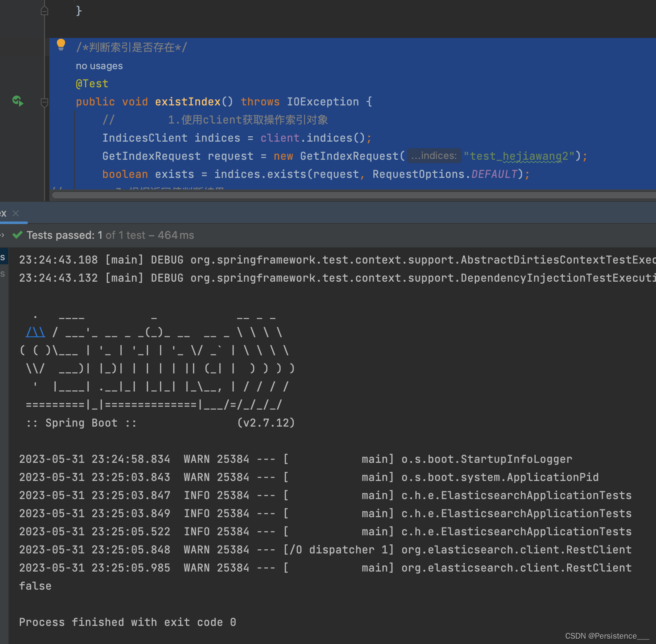
Task: Collapse the existIndex method fold marker
Action: coord(45,102)
